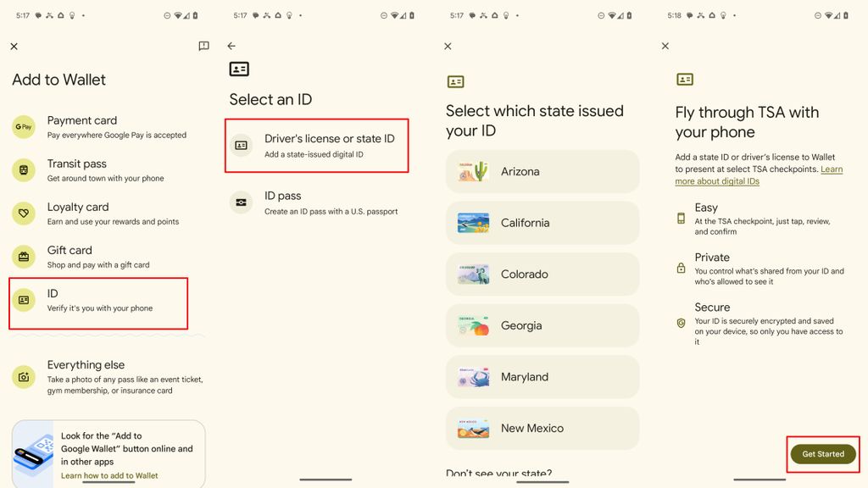Choose California from the state list
The width and height of the screenshot is (868, 488).
click(542, 222)
